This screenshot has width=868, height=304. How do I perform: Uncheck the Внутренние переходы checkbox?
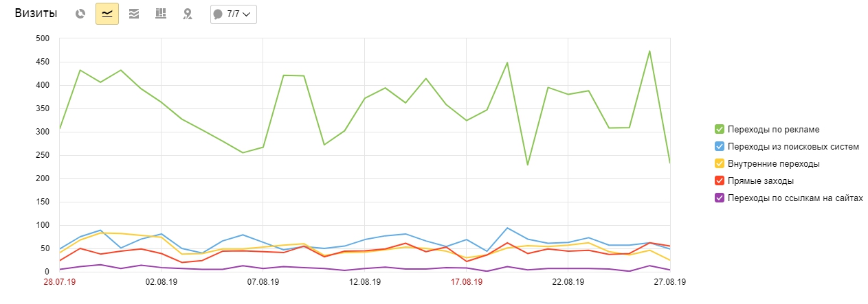click(720, 164)
